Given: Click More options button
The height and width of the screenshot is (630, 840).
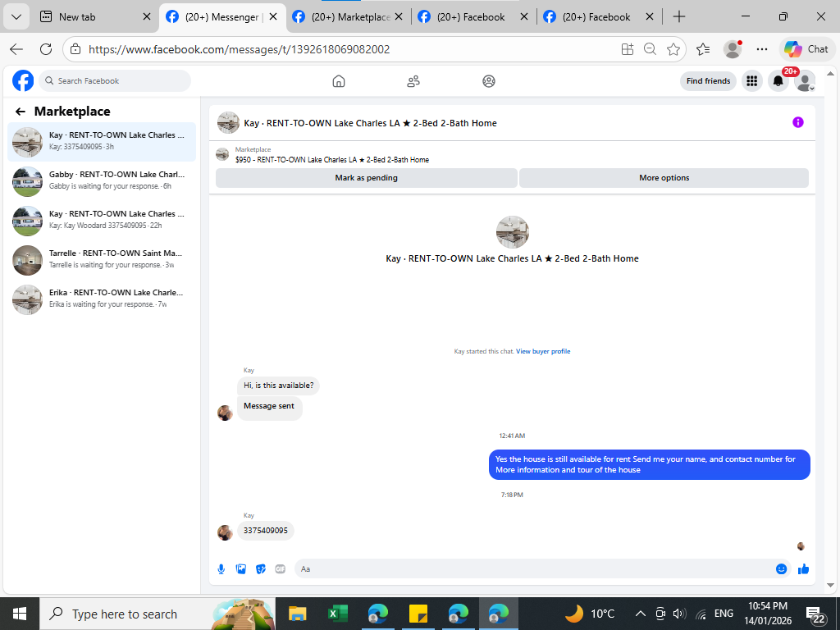Looking at the screenshot, I should coord(664,178).
